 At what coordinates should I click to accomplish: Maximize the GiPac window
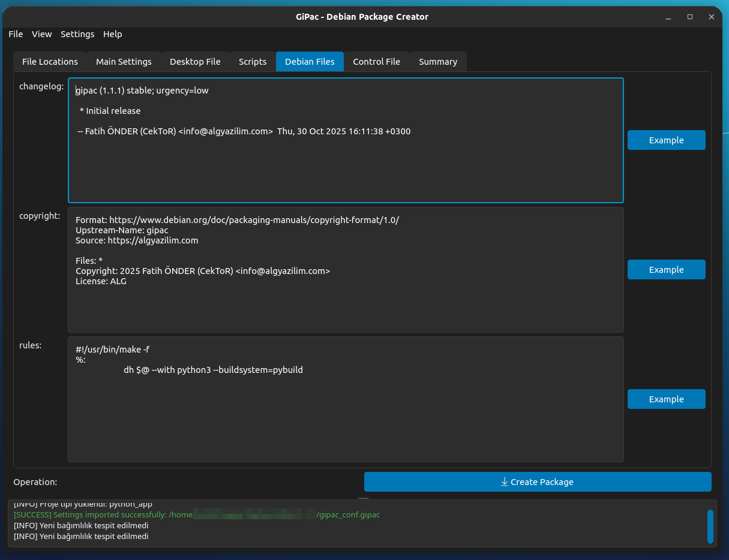(x=690, y=17)
